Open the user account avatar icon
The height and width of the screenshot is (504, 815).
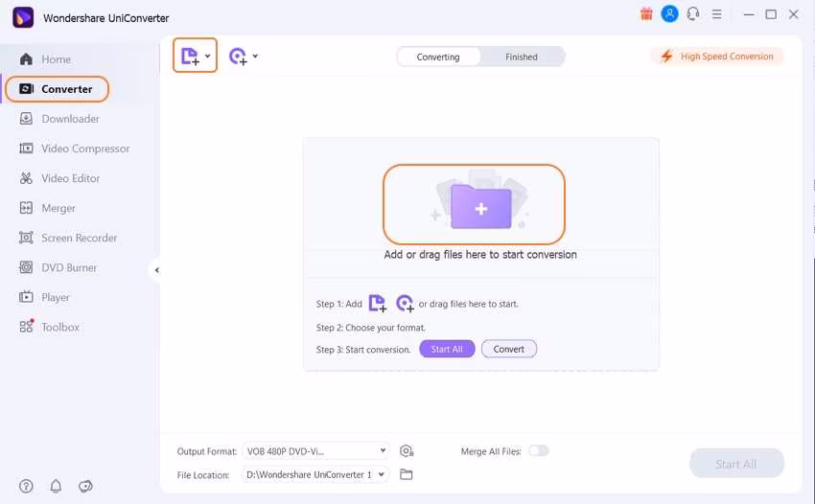pyautogui.click(x=669, y=14)
